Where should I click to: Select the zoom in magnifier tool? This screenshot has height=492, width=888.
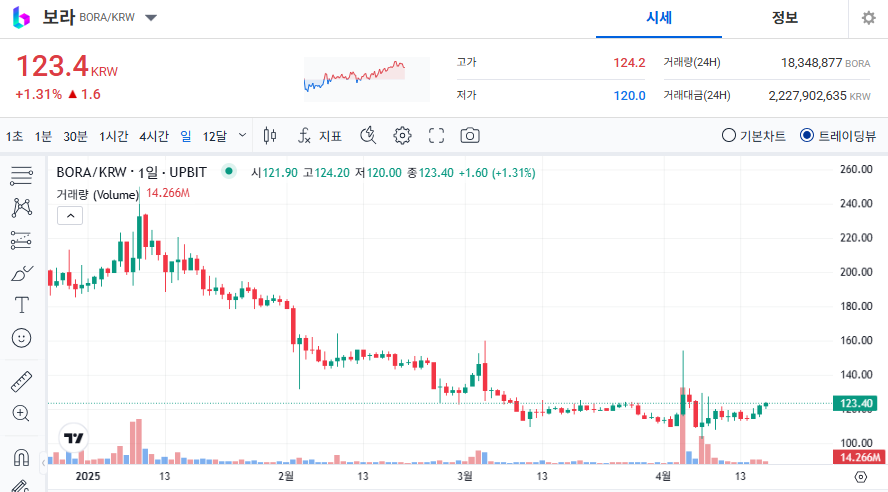point(22,413)
